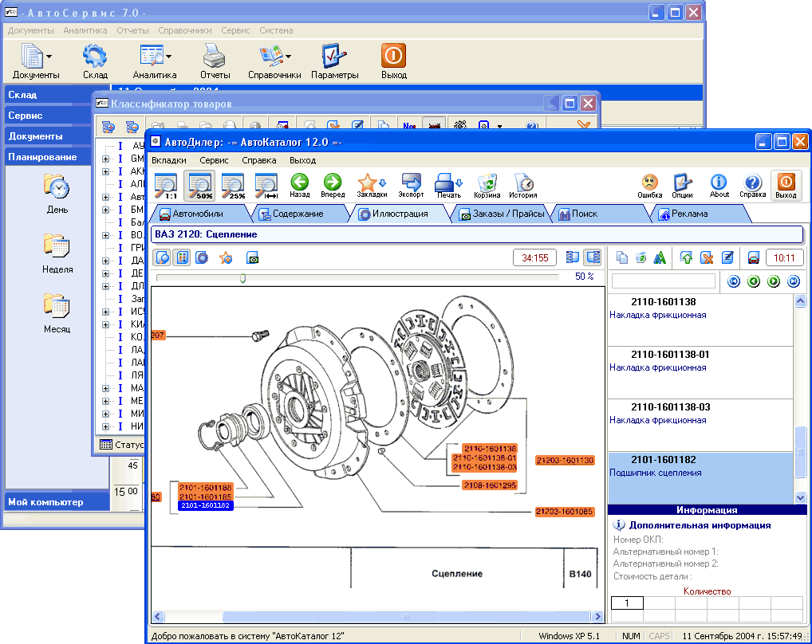Open the История history icon
This screenshot has height=644, width=812.
point(523,183)
